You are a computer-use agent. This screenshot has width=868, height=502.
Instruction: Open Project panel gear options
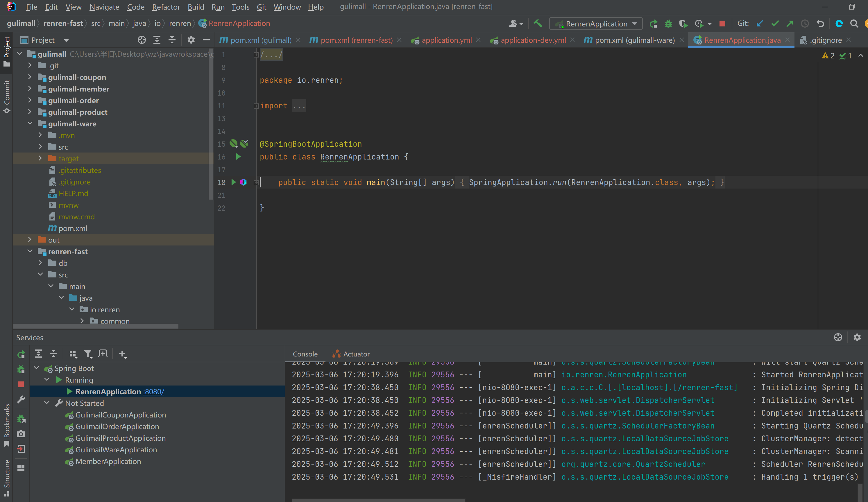coord(191,40)
